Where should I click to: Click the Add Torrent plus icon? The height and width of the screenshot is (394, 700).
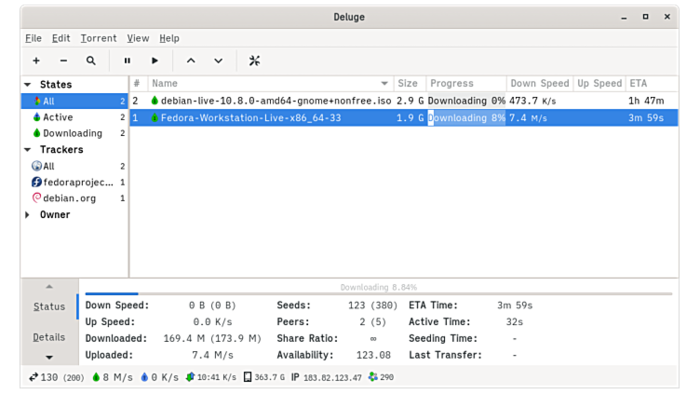point(36,61)
